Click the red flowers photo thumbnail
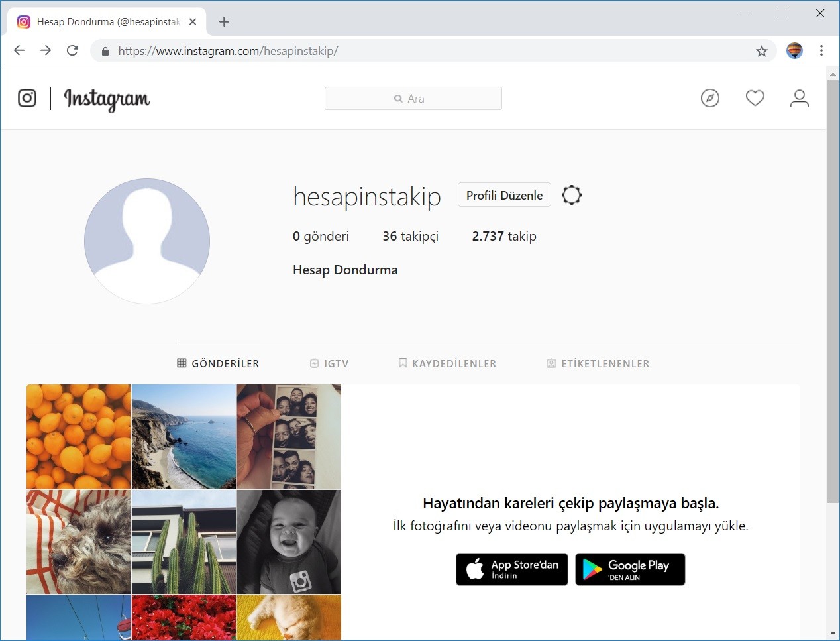 click(184, 618)
